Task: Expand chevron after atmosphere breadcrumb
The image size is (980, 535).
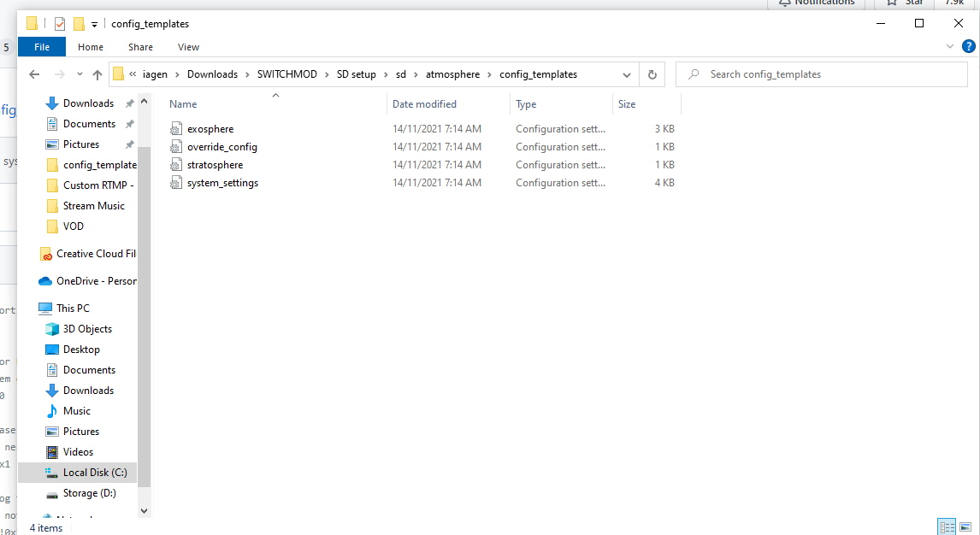Action: pyautogui.click(x=489, y=75)
